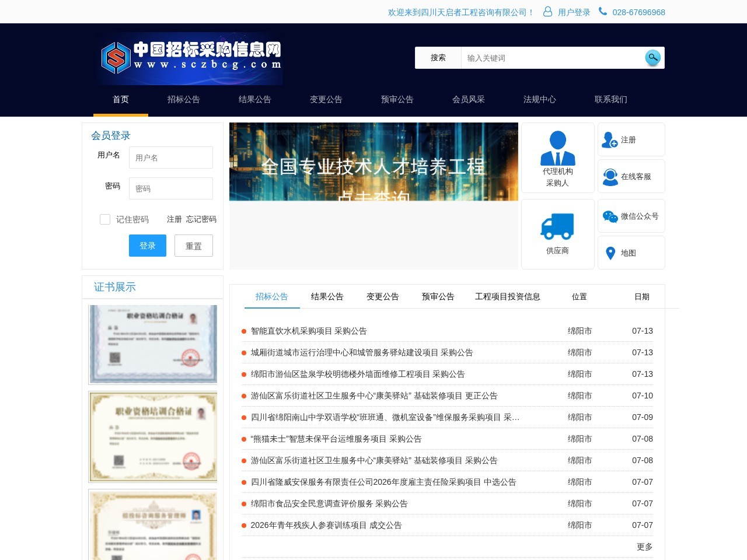Click the phone icon in top bar

point(603,11)
